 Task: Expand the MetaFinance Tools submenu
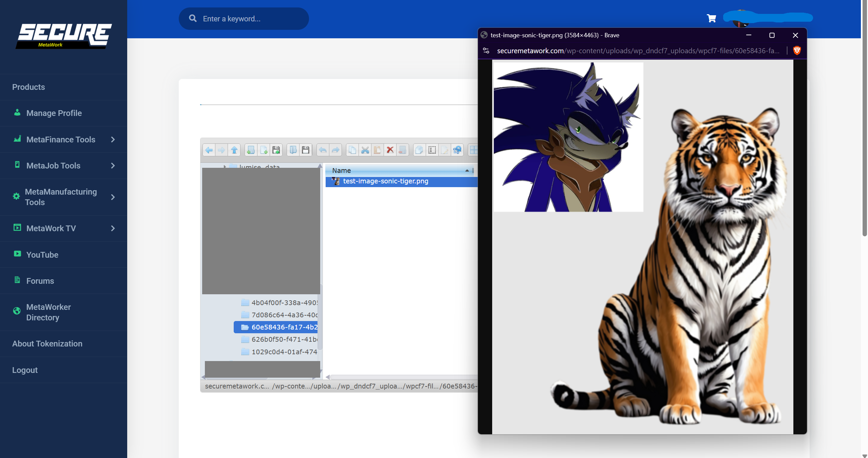click(113, 139)
